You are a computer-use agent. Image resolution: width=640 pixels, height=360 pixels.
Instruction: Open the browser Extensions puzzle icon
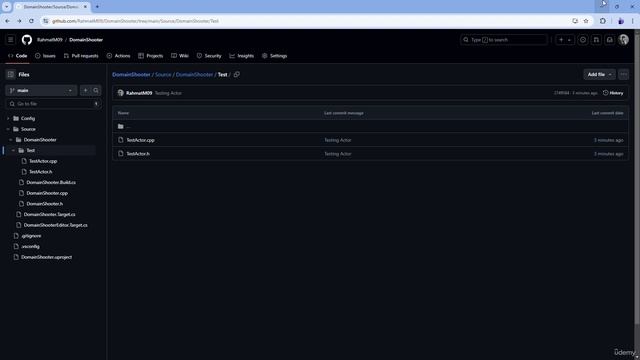(x=603, y=21)
